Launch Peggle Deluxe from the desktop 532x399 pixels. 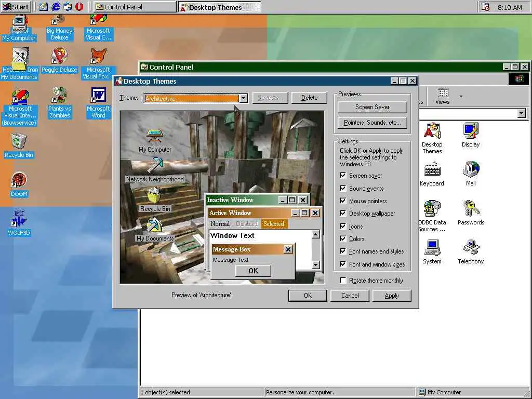(59, 61)
